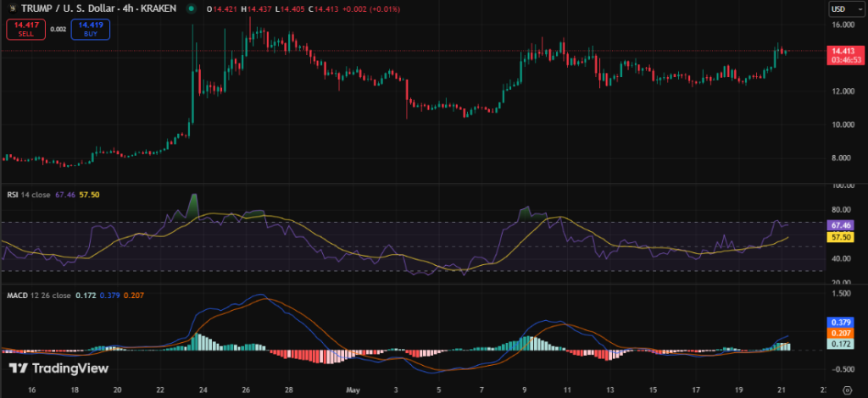Image resolution: width=868 pixels, height=398 pixels.
Task: Click the 0.002 spread value between Sell and Buy
Action: click(x=58, y=30)
